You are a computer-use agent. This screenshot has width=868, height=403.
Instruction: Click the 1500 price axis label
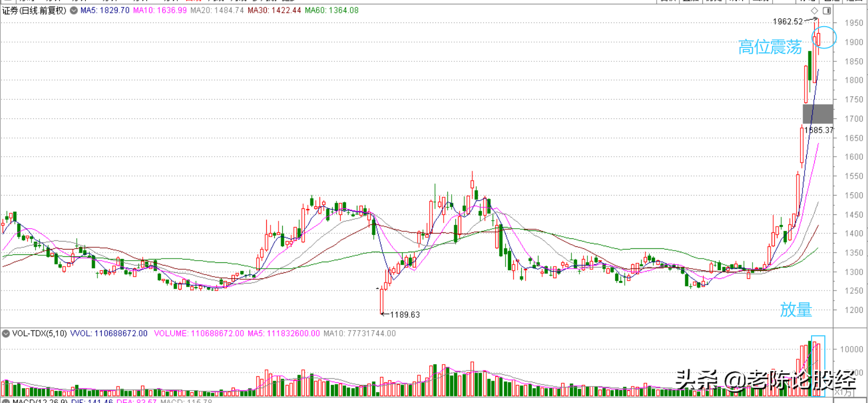(x=854, y=196)
